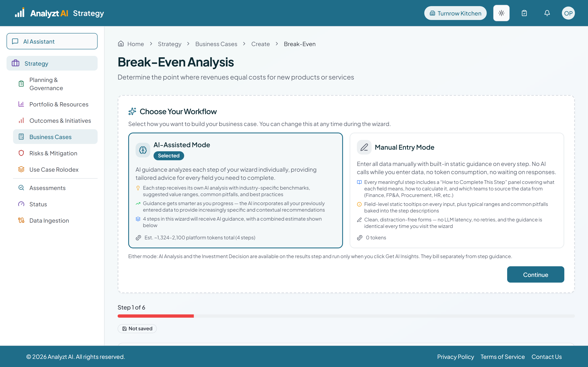This screenshot has width=588, height=367.
Task: Toggle the light/dark theme sun icon
Action: (501, 13)
